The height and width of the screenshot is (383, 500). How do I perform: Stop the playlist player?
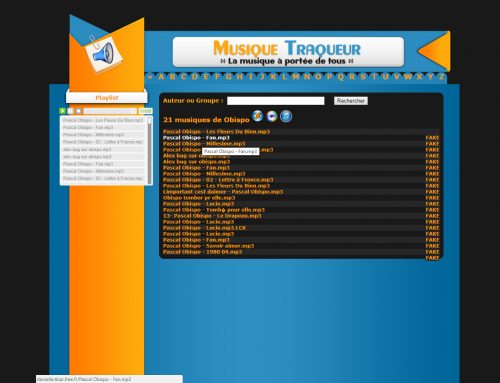[x=78, y=111]
